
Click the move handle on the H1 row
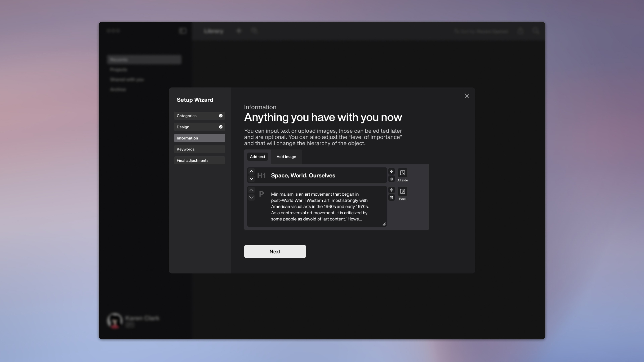391,171
